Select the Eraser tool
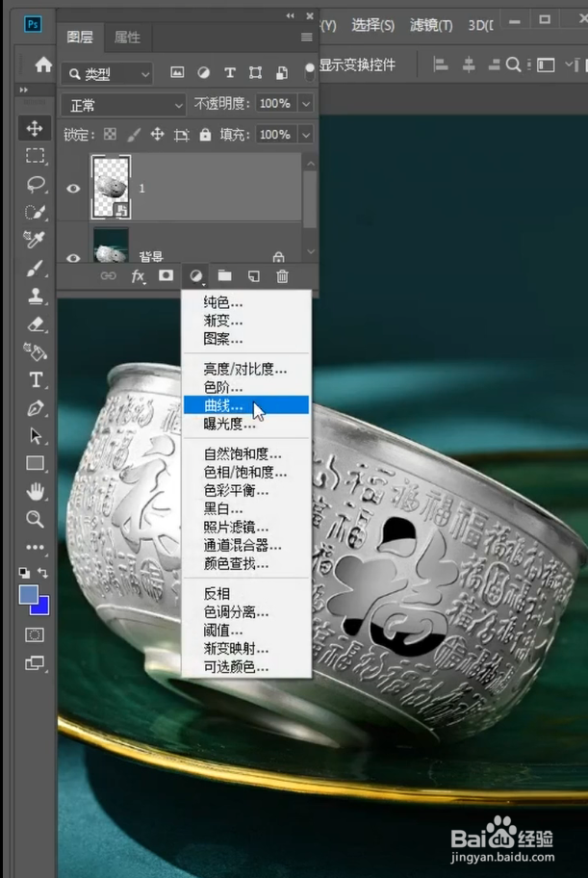The image size is (588, 878). [35, 323]
